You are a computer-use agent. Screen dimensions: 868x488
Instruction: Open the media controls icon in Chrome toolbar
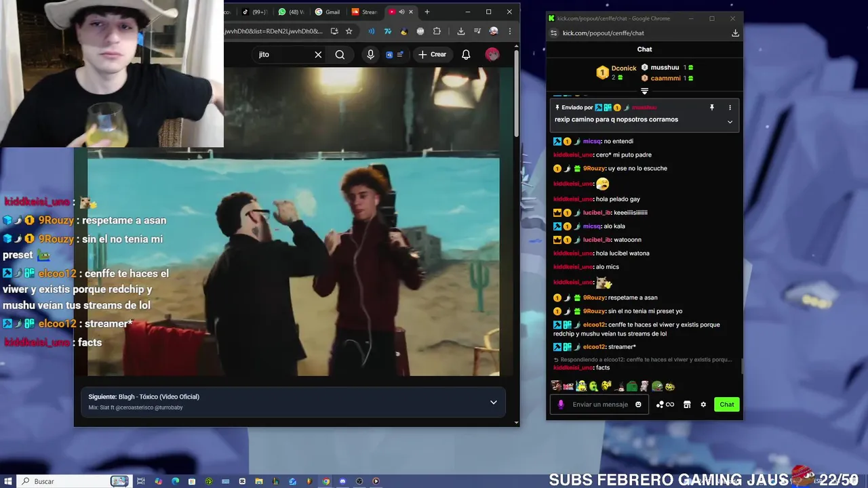pyautogui.click(x=477, y=31)
